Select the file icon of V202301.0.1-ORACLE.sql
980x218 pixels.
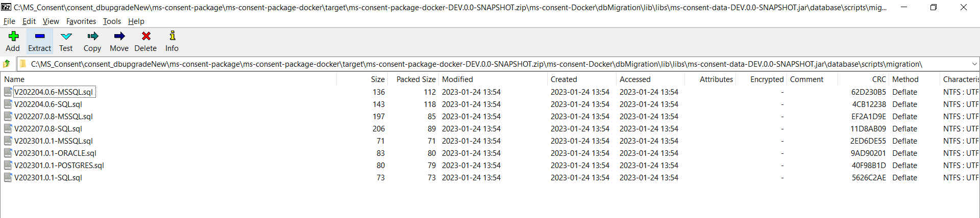click(8, 153)
